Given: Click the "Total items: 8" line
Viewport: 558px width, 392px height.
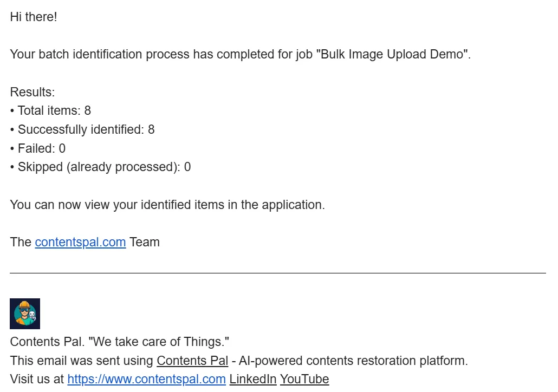Looking at the screenshot, I should 50,110.
